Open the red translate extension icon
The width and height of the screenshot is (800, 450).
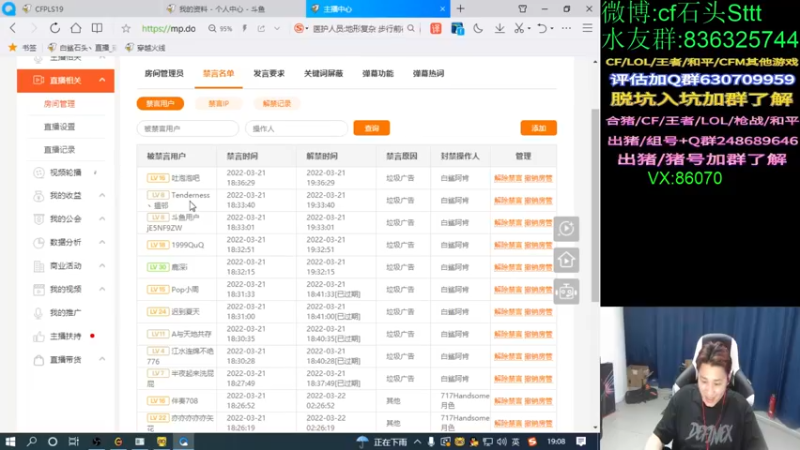click(436, 29)
